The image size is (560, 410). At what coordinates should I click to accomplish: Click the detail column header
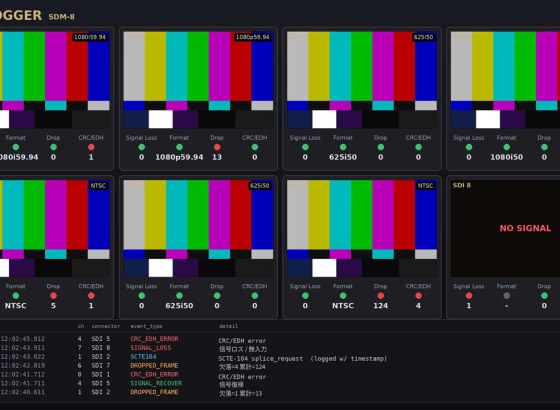point(228,326)
